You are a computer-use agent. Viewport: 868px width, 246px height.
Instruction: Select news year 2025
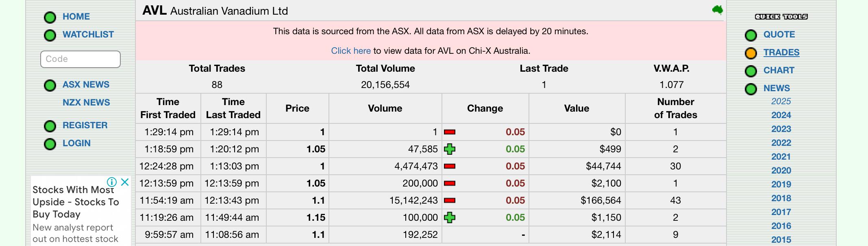click(781, 101)
